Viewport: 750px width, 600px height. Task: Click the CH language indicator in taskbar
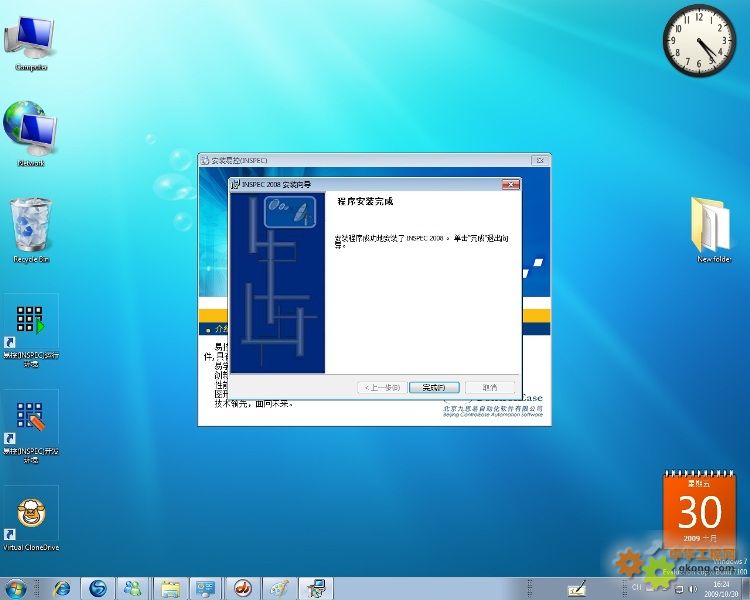(637, 587)
